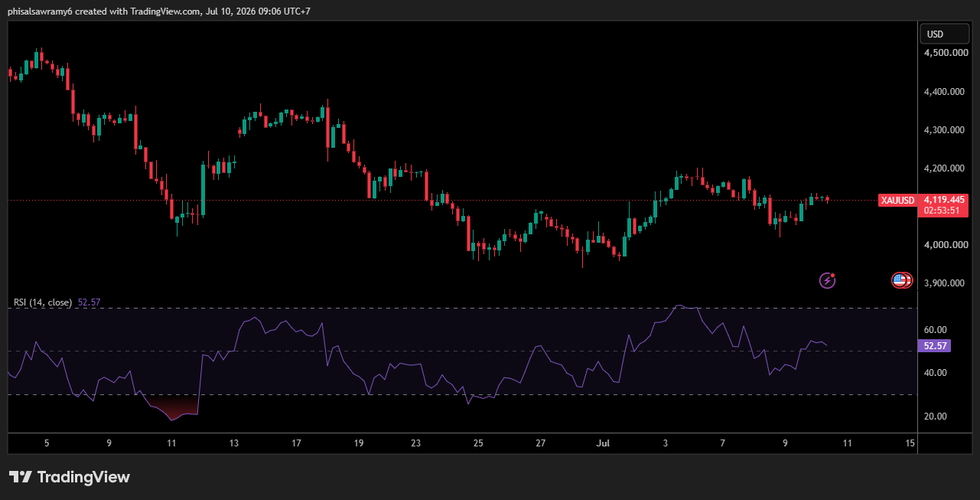Viewport: 980px width, 500px height.
Task: Open the US flag economic event icon
Action: coord(901,280)
